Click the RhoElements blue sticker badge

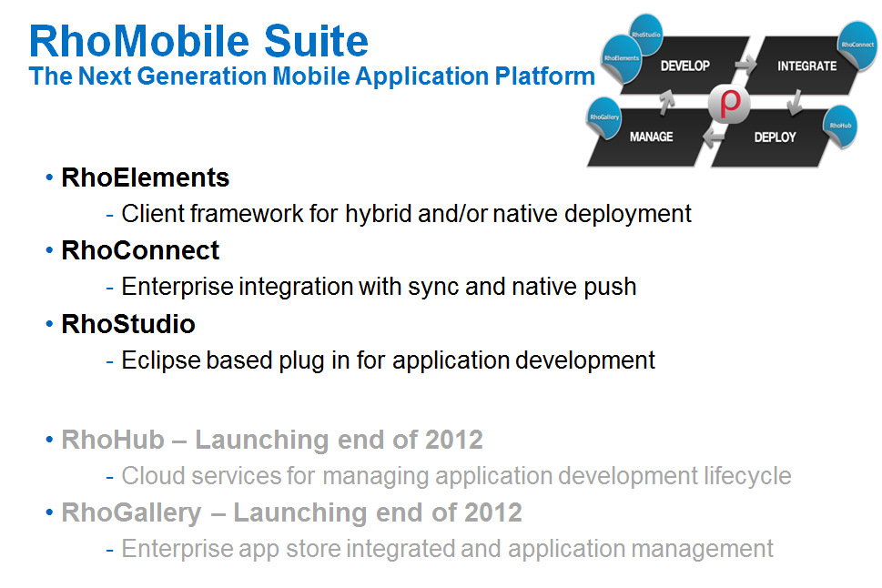(622, 58)
